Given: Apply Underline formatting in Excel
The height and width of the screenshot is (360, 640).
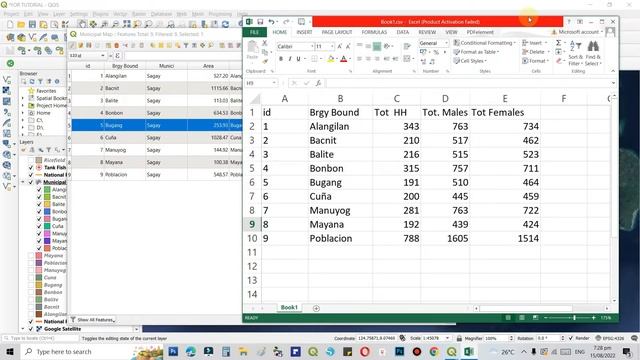Looking at the screenshot, I should click(298, 59).
